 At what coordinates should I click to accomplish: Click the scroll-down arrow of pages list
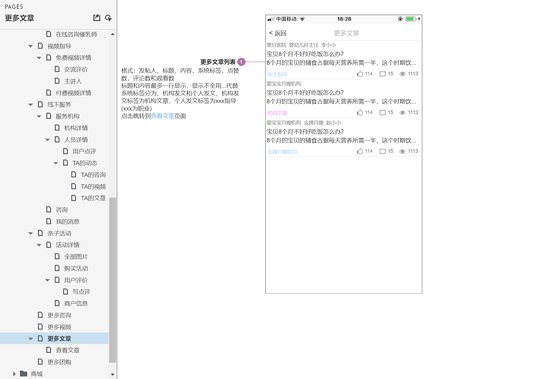coord(113,374)
